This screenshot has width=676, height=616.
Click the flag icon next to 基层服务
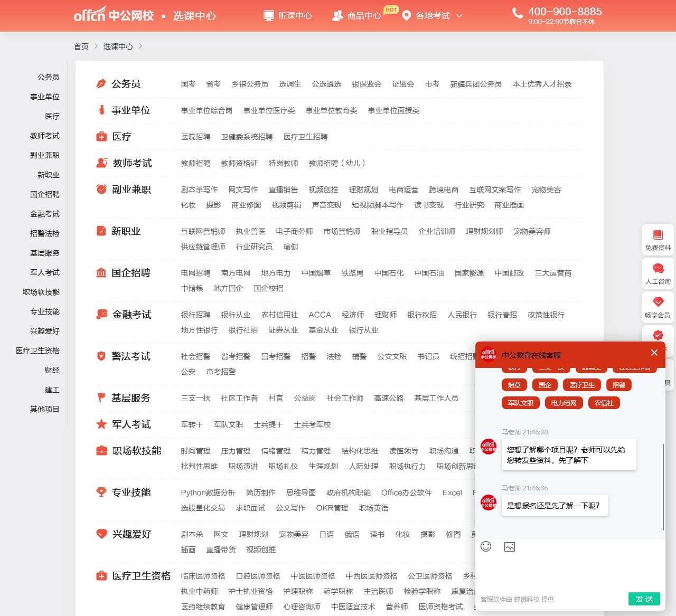(101, 397)
